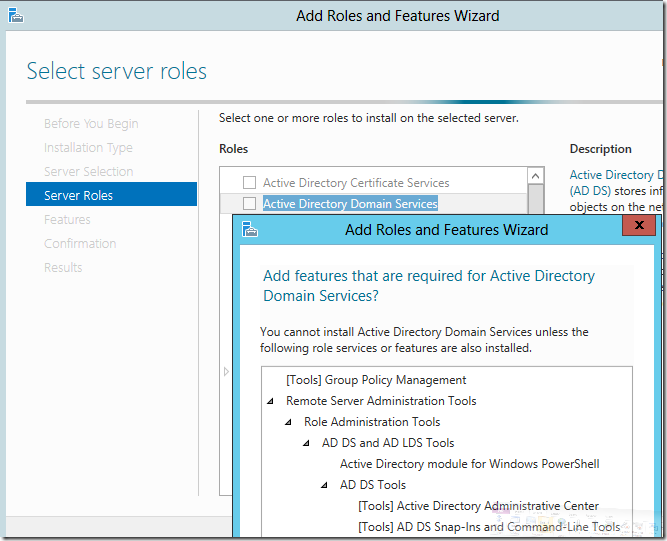667x541 pixels.
Task: Select the Server Roles step
Action: pyautogui.click(x=78, y=196)
